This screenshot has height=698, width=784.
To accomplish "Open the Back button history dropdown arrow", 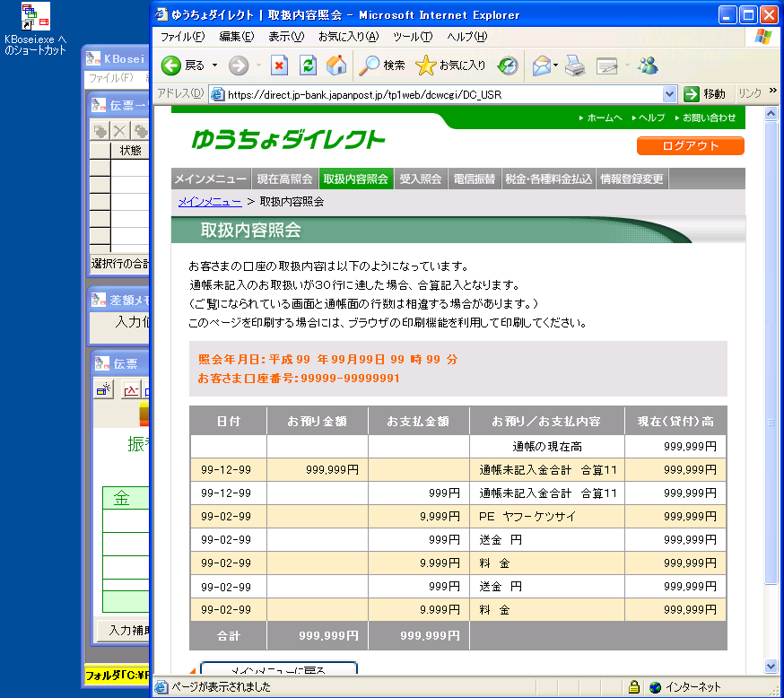I will (x=215, y=65).
